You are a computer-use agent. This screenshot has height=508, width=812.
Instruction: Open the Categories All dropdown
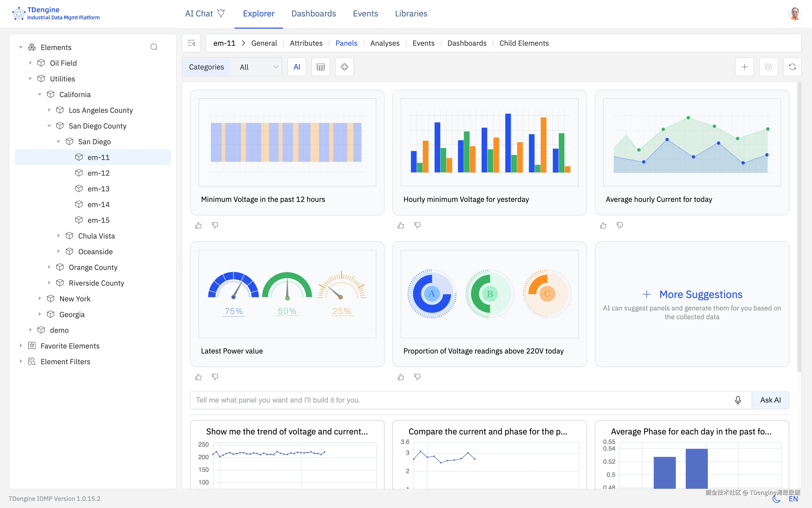[259, 67]
